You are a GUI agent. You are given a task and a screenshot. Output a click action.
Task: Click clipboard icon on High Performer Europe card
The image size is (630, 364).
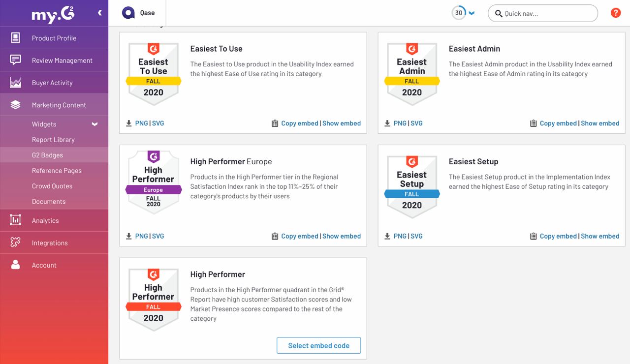(275, 236)
